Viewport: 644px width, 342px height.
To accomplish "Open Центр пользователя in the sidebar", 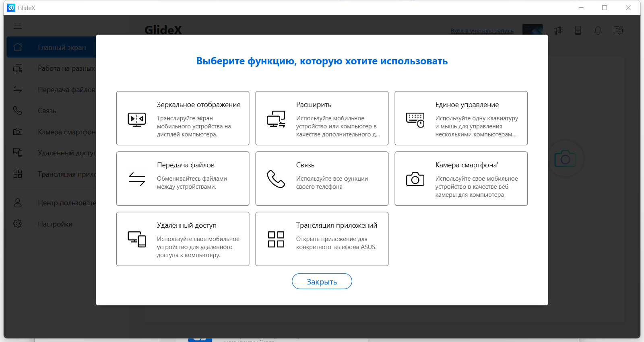I will click(52, 202).
